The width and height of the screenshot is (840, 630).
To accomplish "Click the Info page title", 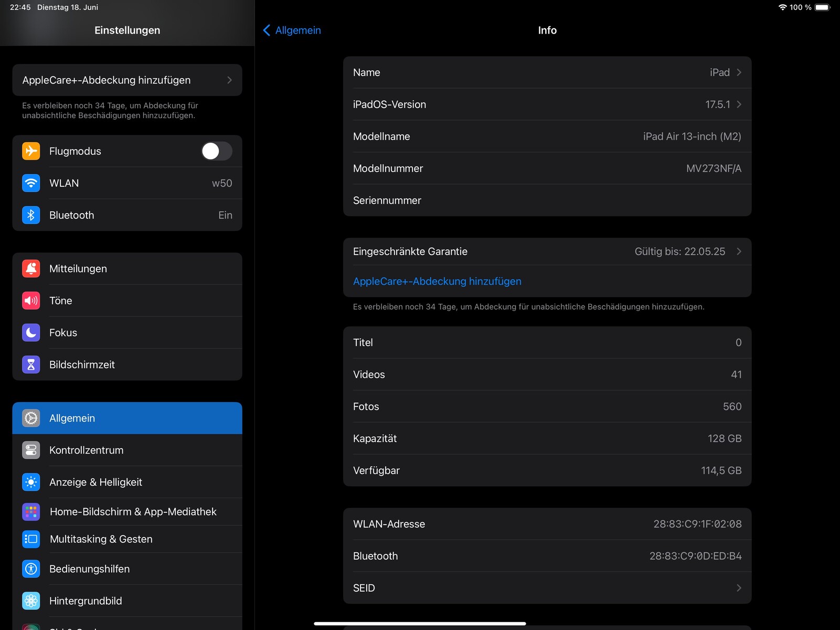I will pyautogui.click(x=547, y=30).
